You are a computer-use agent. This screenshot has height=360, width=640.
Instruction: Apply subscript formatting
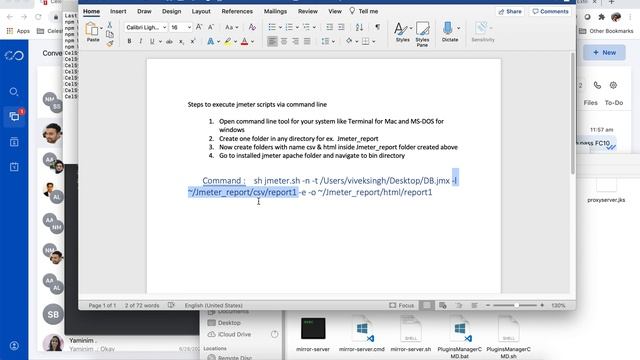pos(181,42)
